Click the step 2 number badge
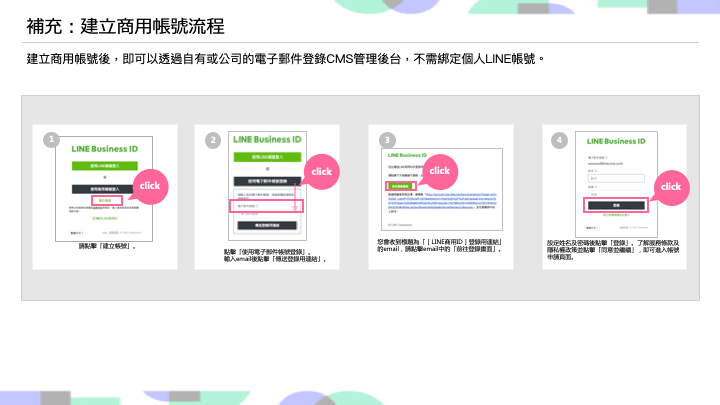This screenshot has height=405, width=720. click(212, 139)
